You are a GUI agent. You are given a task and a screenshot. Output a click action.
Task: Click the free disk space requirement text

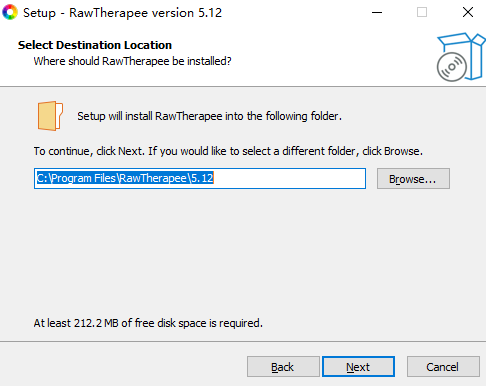tap(148, 323)
